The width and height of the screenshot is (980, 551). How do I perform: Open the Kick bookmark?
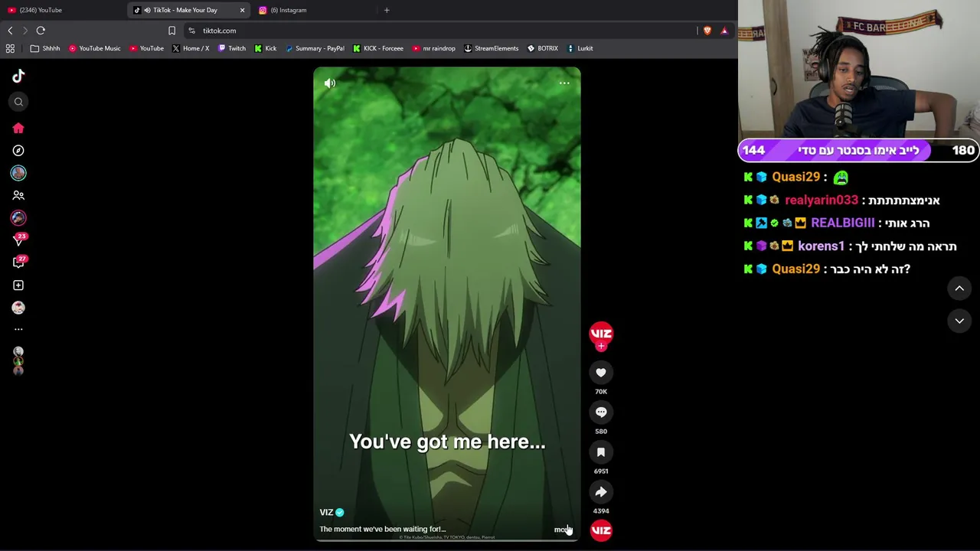[x=266, y=48]
